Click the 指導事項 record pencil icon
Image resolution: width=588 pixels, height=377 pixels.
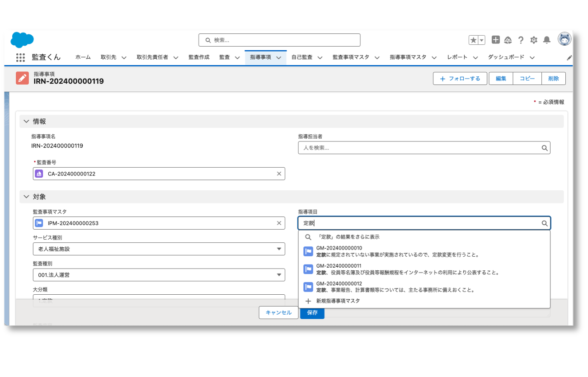[x=22, y=78]
